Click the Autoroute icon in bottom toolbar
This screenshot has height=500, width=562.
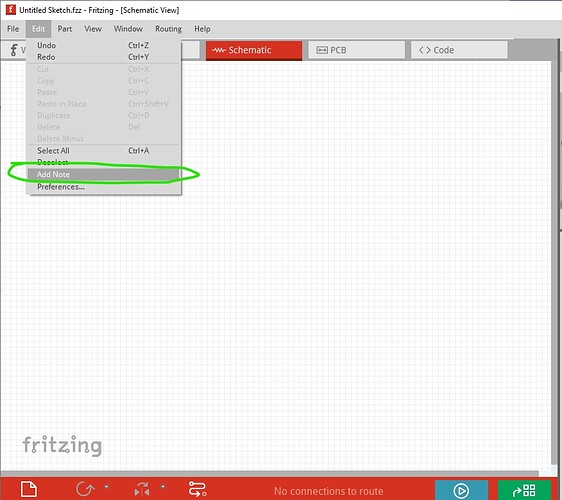[x=197, y=489]
